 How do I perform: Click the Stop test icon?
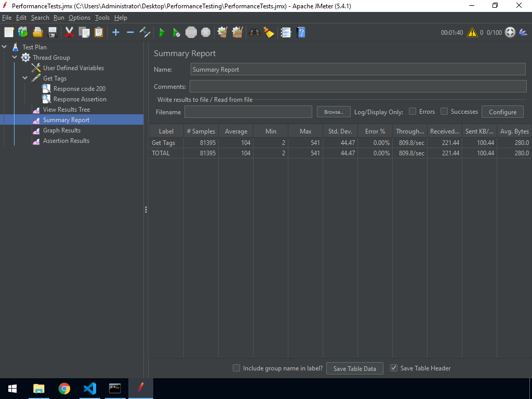tap(191, 32)
